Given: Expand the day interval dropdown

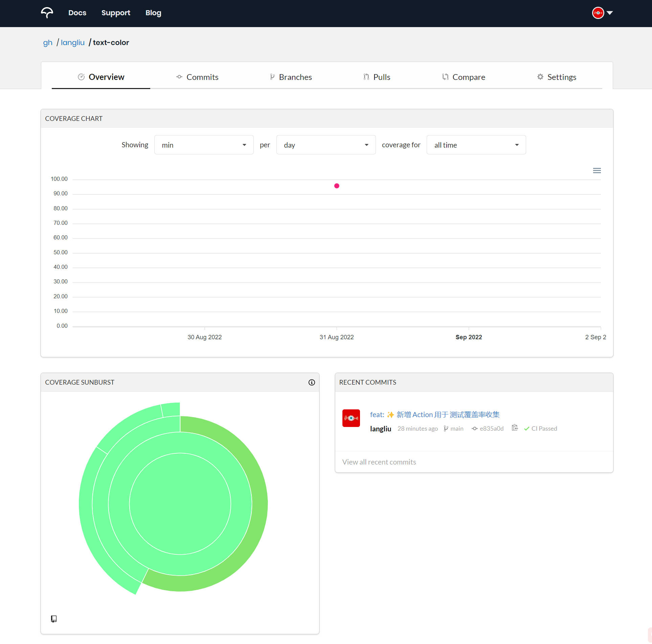Looking at the screenshot, I should pos(326,145).
